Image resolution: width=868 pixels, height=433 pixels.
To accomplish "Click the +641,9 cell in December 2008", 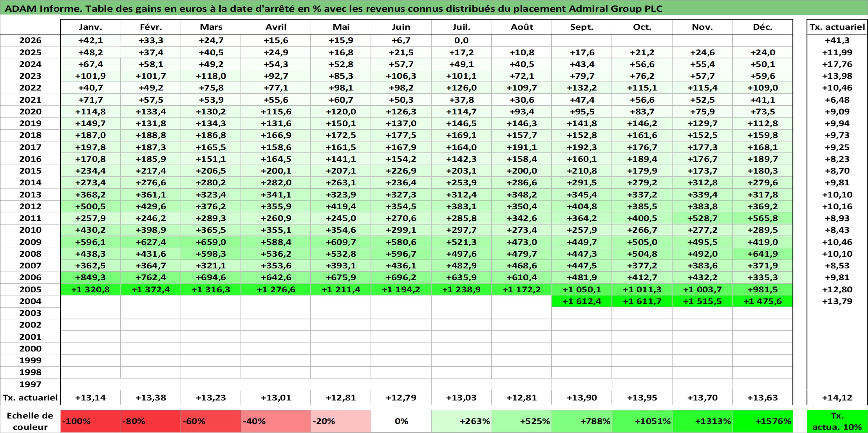I will click(763, 254).
